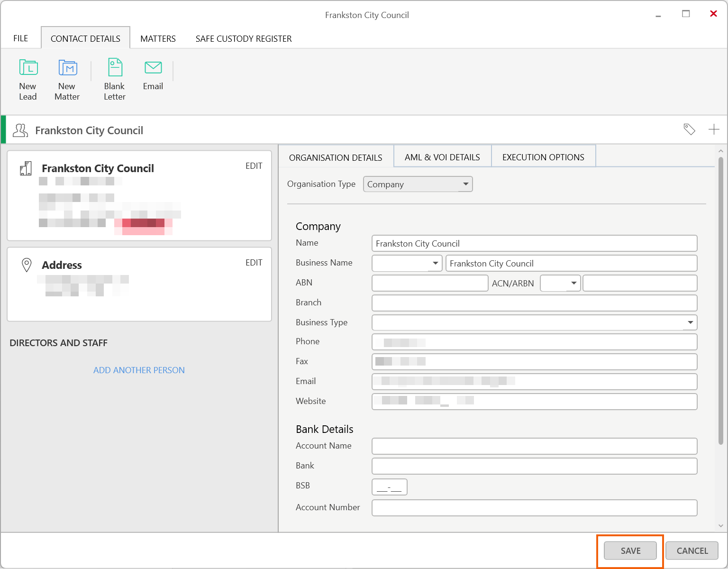Click the ABN input field

tap(429, 283)
